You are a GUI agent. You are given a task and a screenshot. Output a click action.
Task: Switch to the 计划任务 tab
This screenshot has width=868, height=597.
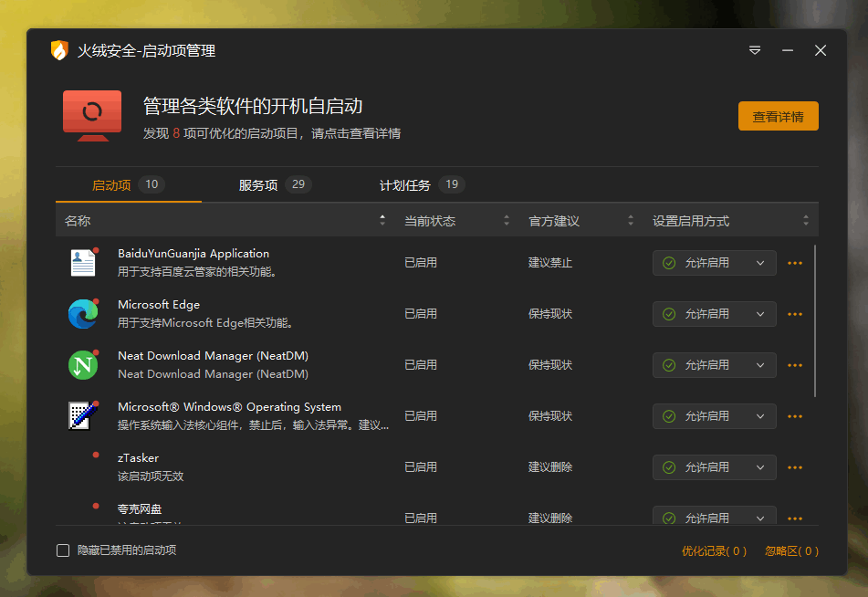(x=405, y=185)
